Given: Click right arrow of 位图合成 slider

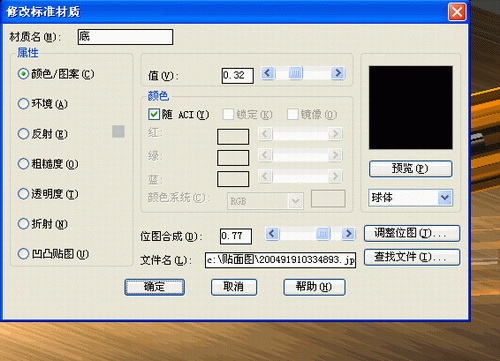Looking at the screenshot, I should [348, 233].
